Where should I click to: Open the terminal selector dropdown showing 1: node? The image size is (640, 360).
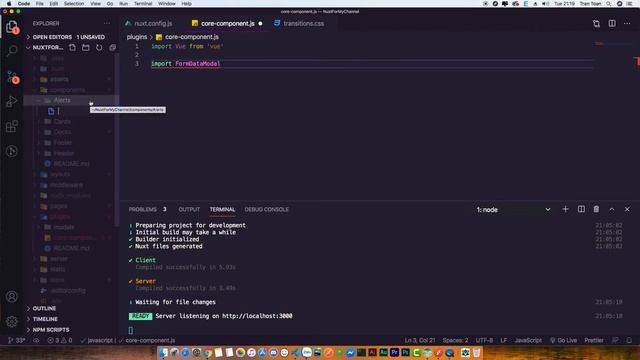tap(513, 210)
